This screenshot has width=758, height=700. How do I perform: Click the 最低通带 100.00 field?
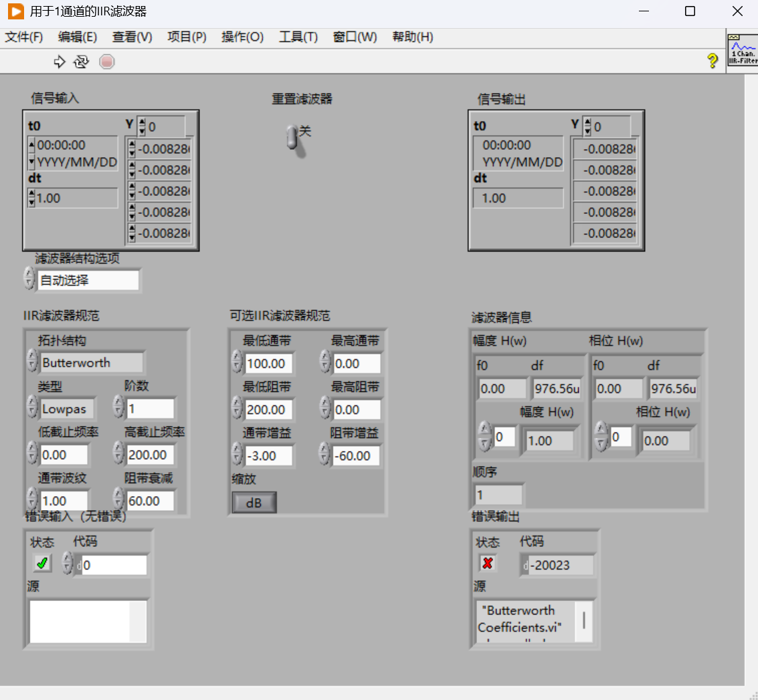pos(269,363)
